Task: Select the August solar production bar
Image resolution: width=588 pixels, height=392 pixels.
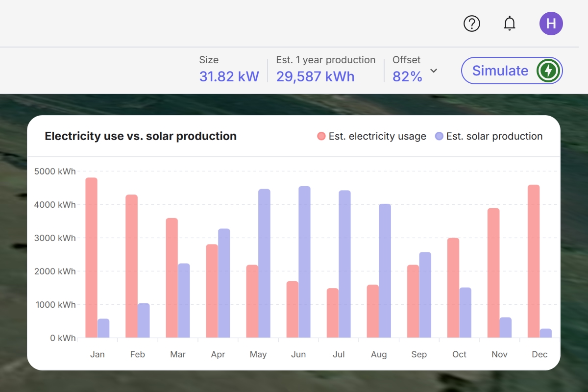Action: (x=385, y=271)
